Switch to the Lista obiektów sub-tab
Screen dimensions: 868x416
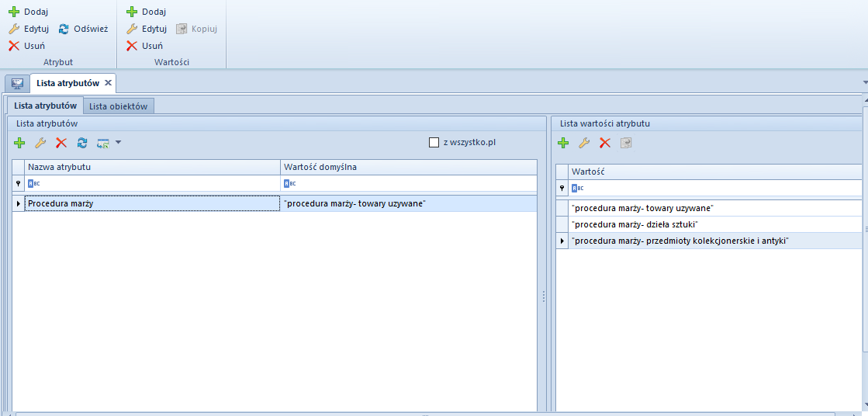click(119, 106)
